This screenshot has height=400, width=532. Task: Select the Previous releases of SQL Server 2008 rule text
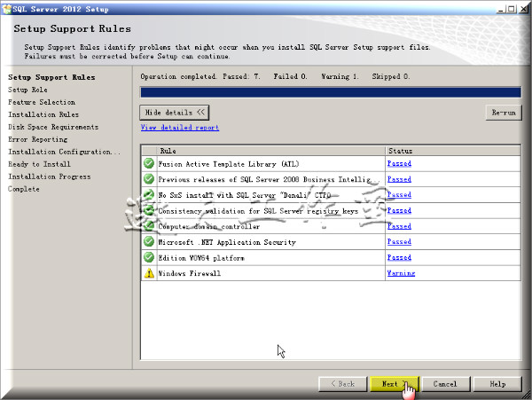click(268, 179)
